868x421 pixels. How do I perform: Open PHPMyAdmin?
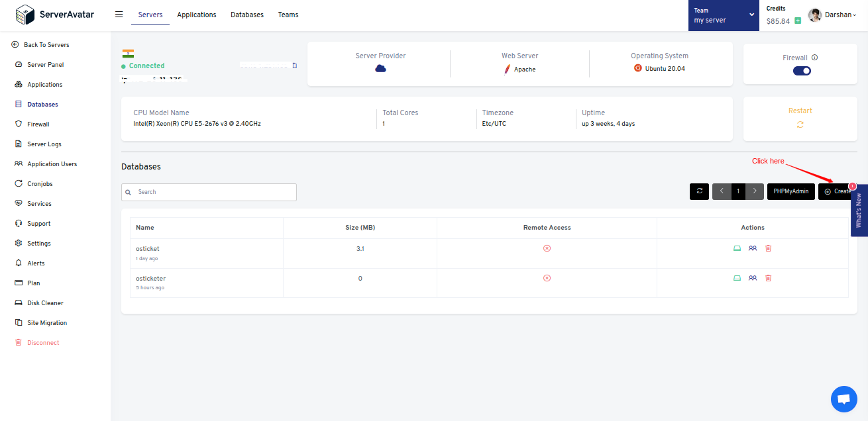click(x=791, y=191)
